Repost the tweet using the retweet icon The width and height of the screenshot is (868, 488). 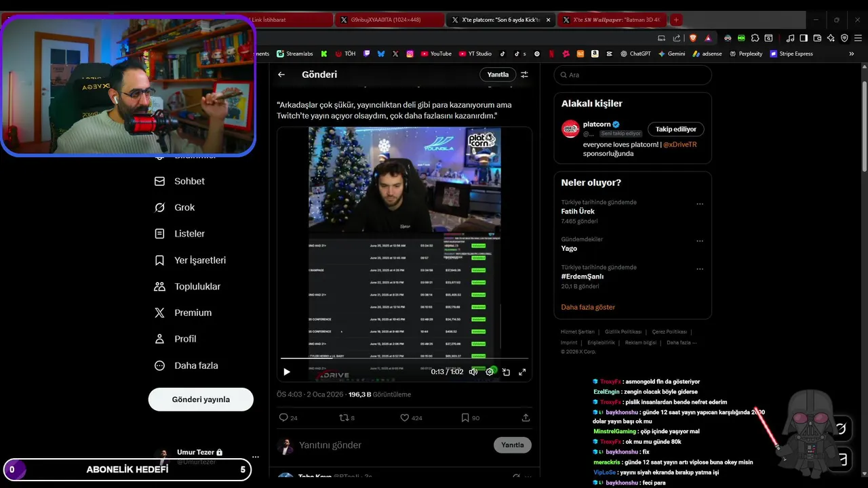click(343, 418)
